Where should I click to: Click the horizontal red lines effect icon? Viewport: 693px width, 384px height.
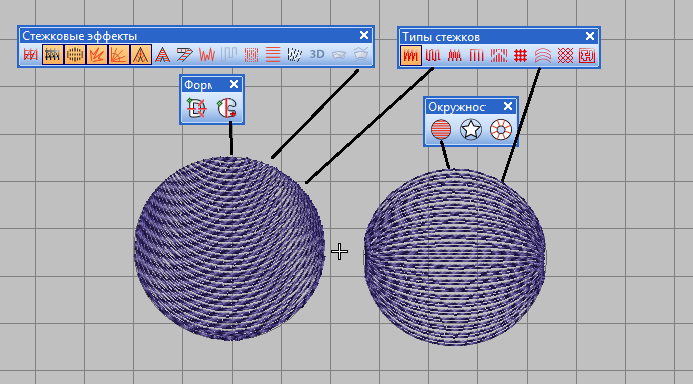273,54
